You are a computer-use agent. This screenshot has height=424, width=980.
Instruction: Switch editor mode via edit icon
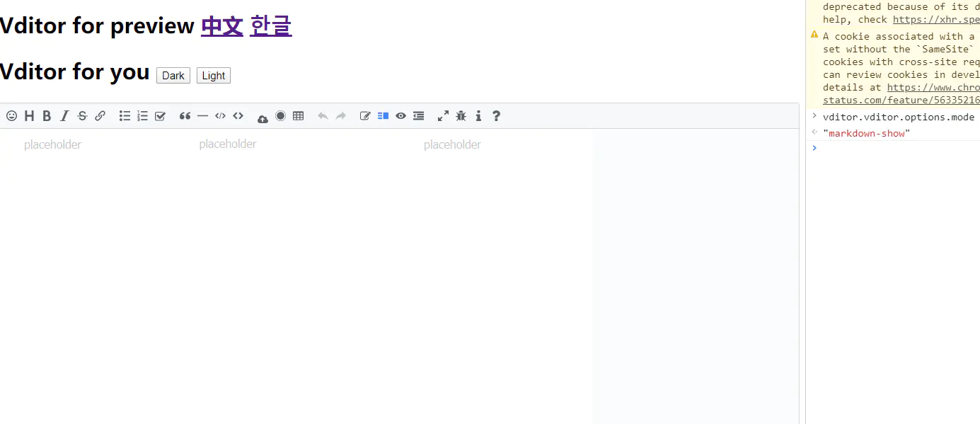click(365, 116)
